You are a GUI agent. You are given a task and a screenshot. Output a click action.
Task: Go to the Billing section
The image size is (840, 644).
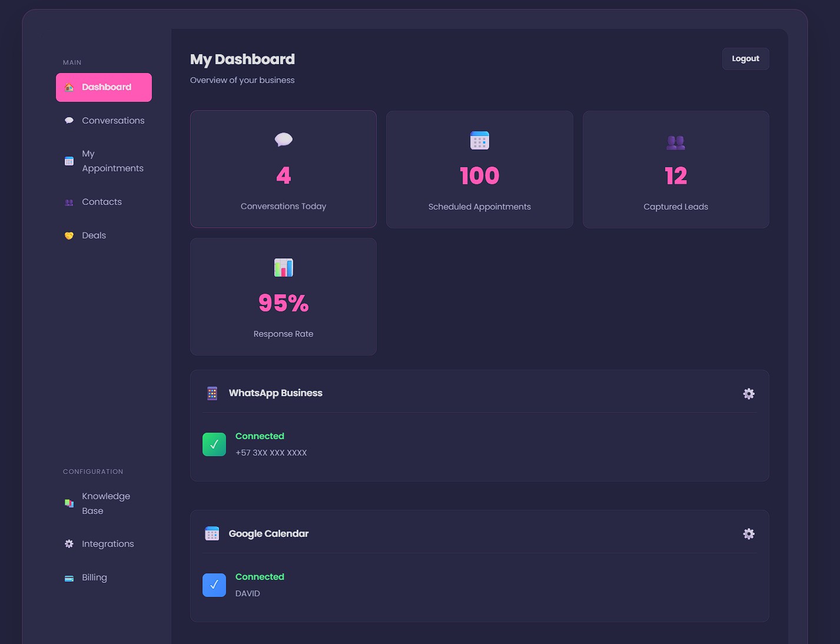tap(94, 577)
